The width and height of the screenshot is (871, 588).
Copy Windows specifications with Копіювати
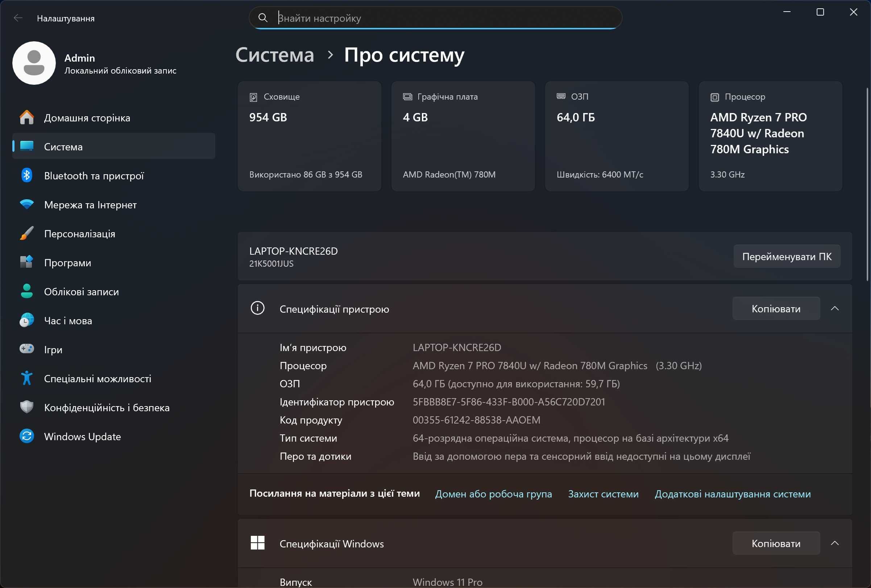[x=776, y=543]
